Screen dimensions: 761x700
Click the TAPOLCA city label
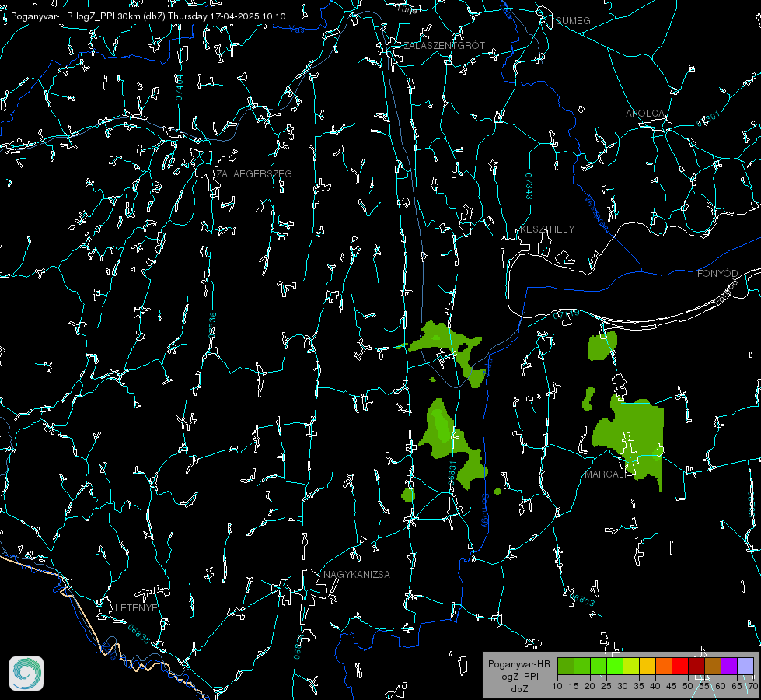[x=642, y=114]
